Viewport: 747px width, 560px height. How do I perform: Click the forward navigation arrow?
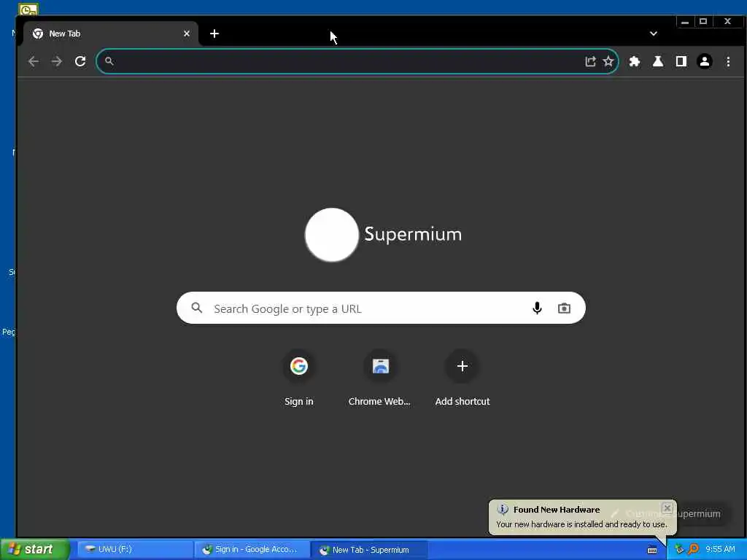coord(57,61)
